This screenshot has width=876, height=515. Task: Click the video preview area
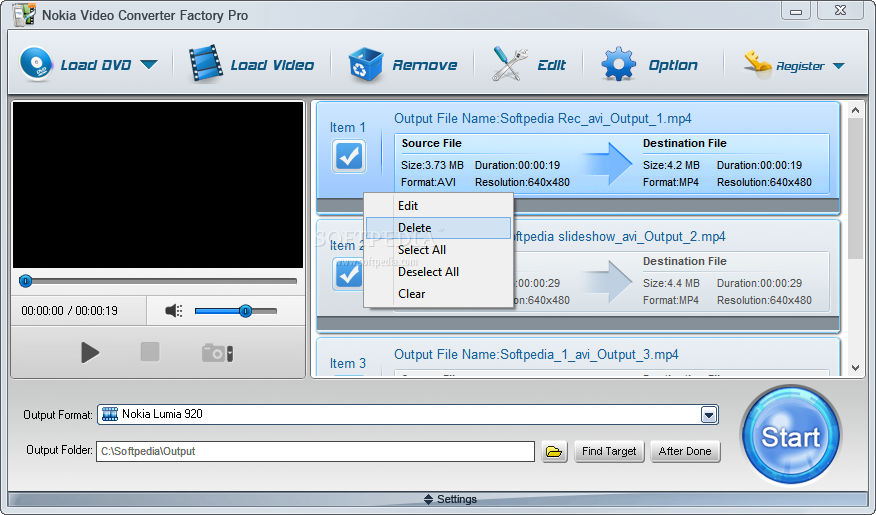click(158, 184)
